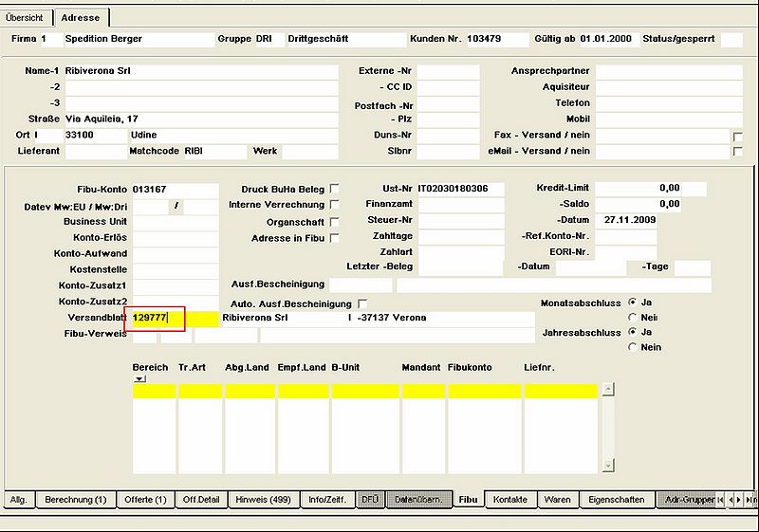This screenshot has width=759, height=532.
Task: Open the Berechnung (1) tab
Action: pyautogui.click(x=76, y=500)
